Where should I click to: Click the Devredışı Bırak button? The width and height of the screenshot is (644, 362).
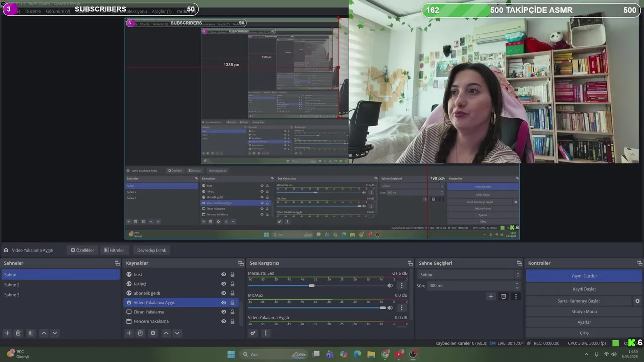151,250
